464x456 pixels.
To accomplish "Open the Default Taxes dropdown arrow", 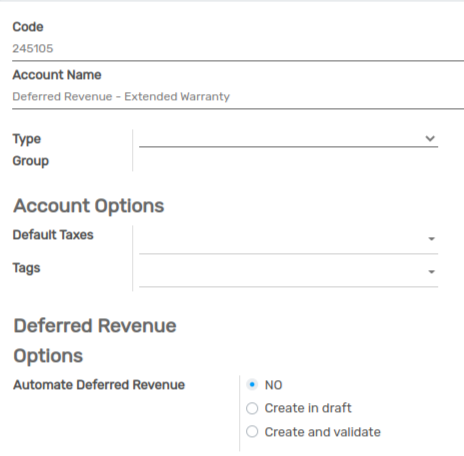I will tap(431, 239).
